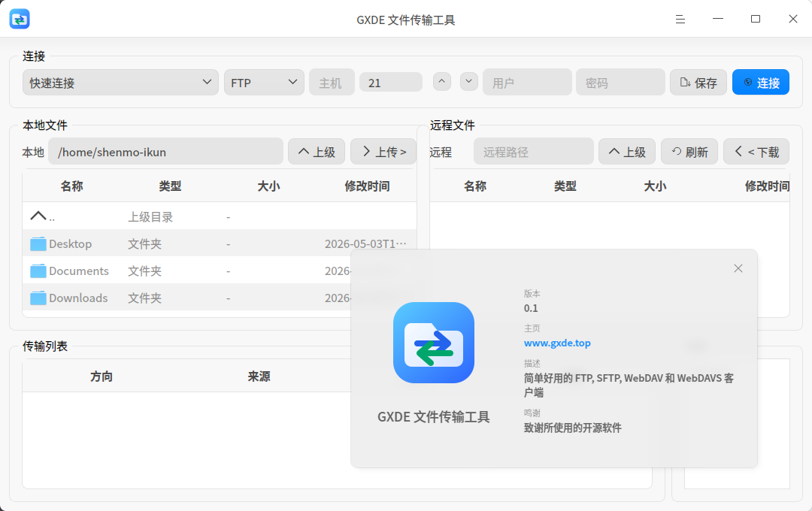
Task: Expand the 快速连接 saved connections dropdown
Action: [x=120, y=83]
